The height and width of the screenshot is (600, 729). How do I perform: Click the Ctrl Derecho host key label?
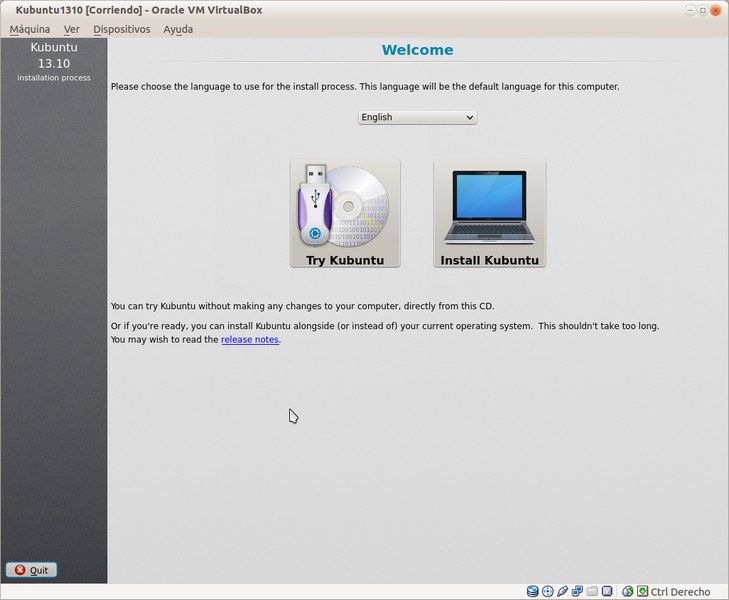(680, 592)
